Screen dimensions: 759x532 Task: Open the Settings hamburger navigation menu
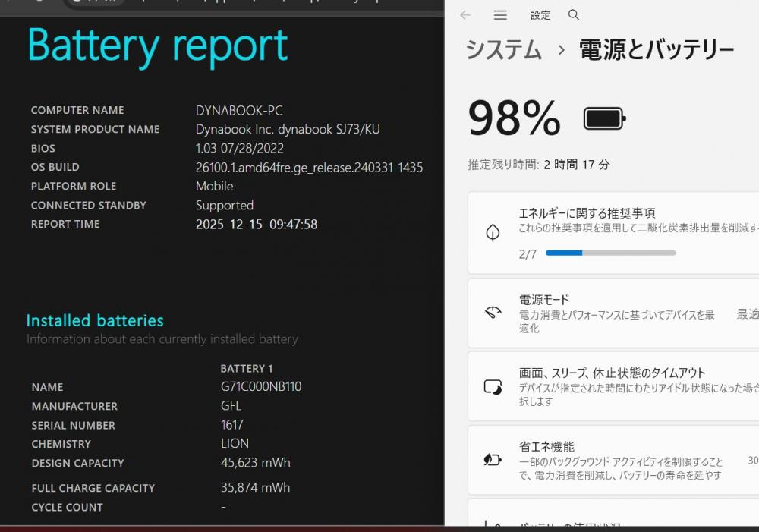[500, 15]
